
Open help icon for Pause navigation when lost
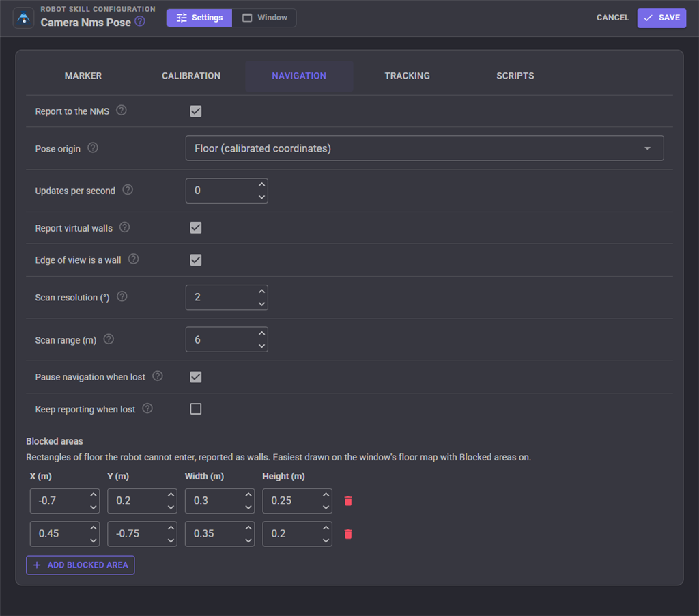pyautogui.click(x=158, y=376)
